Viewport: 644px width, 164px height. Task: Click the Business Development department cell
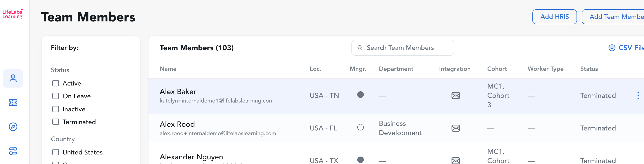tap(400, 128)
